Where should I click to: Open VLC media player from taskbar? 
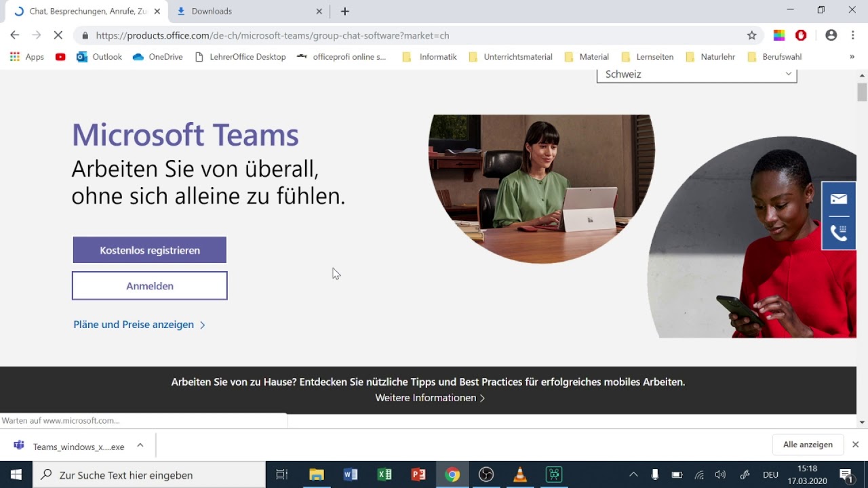pyautogui.click(x=520, y=474)
